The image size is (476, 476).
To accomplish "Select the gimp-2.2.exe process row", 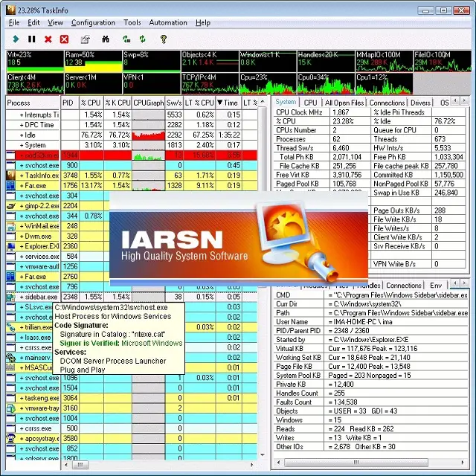I will tap(132, 206).
